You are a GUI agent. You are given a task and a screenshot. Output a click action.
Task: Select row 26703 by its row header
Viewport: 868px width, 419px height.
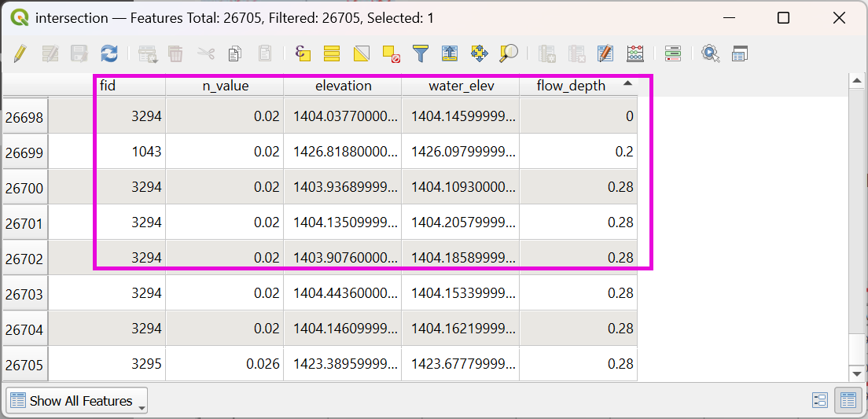[24, 294]
